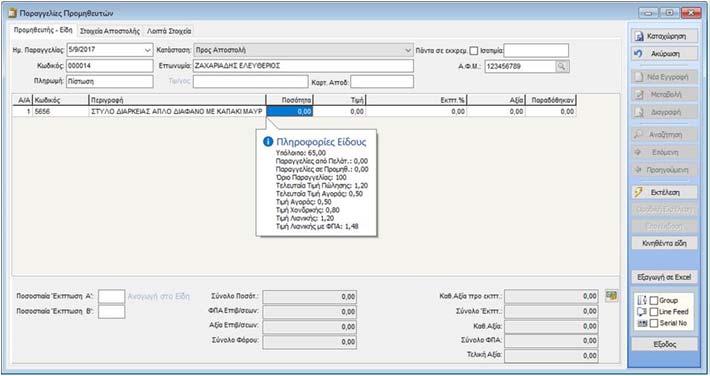Viewport: 710px width, 376px height.
Task: Click the Τιμ/νος input field
Action: pyautogui.click(x=250, y=82)
